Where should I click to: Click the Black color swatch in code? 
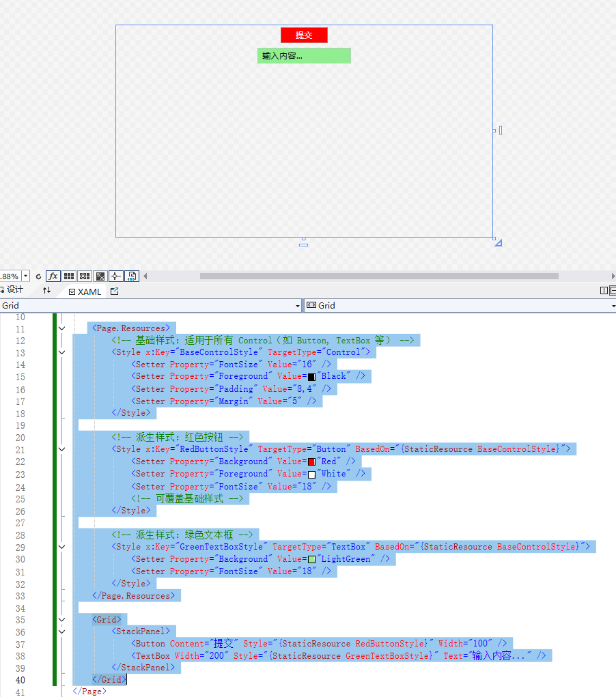312,377
